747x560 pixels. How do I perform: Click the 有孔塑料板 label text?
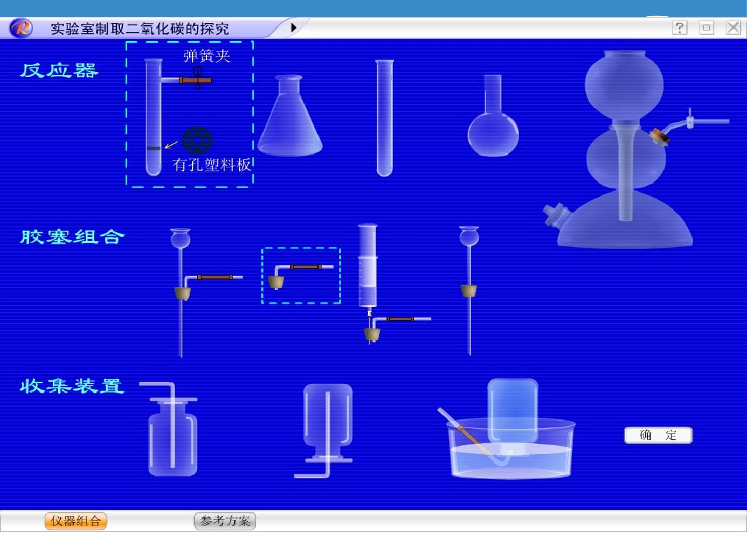212,164
